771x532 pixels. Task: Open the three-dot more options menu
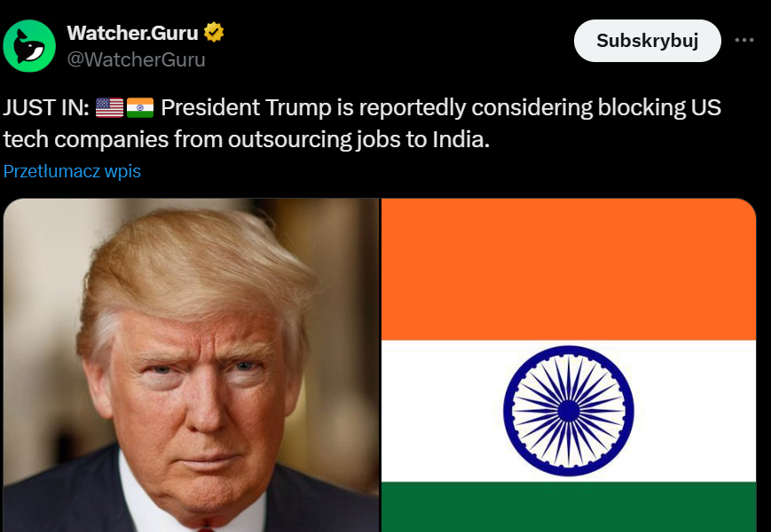744,40
